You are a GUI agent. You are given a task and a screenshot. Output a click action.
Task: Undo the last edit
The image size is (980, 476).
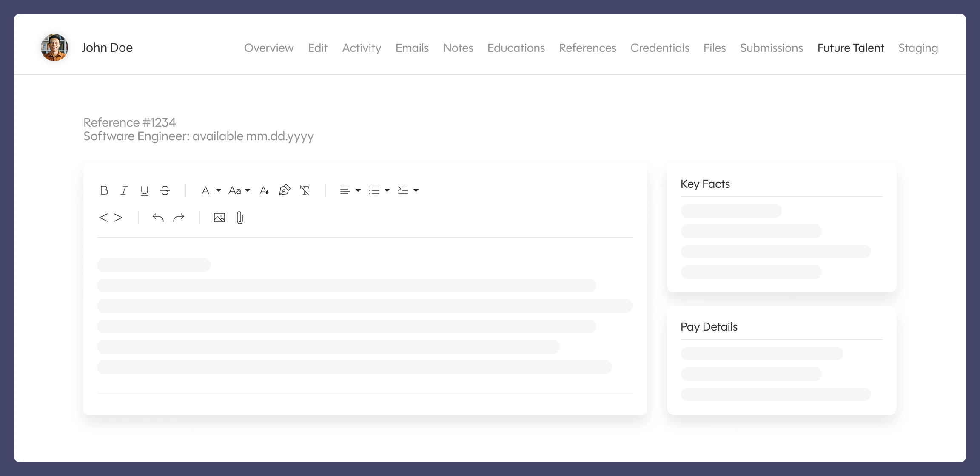[x=158, y=218]
